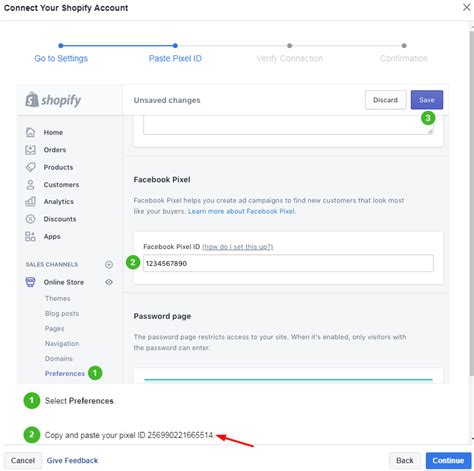Open Discounts in Shopify sidebar
The height and width of the screenshot is (471, 474).
coord(60,219)
